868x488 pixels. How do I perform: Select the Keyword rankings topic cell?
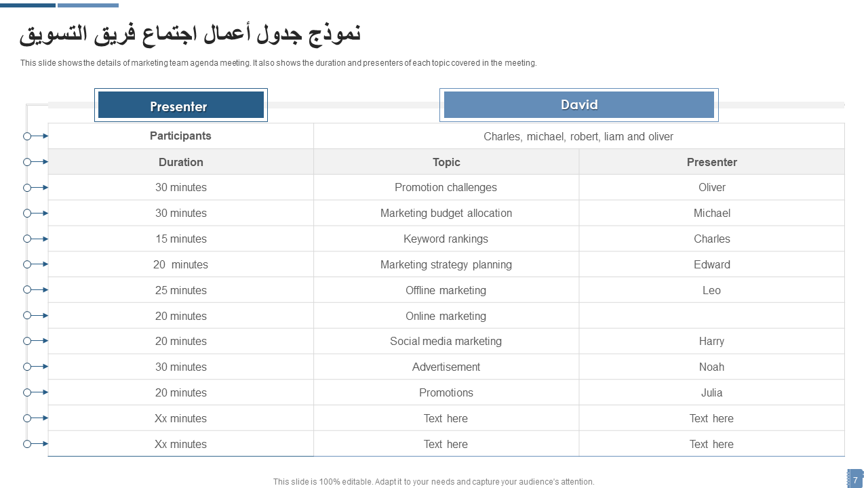446,239
